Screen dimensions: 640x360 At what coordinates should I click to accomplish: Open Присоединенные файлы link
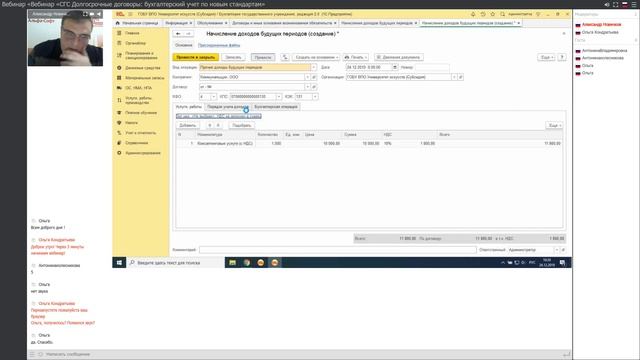(x=219, y=45)
